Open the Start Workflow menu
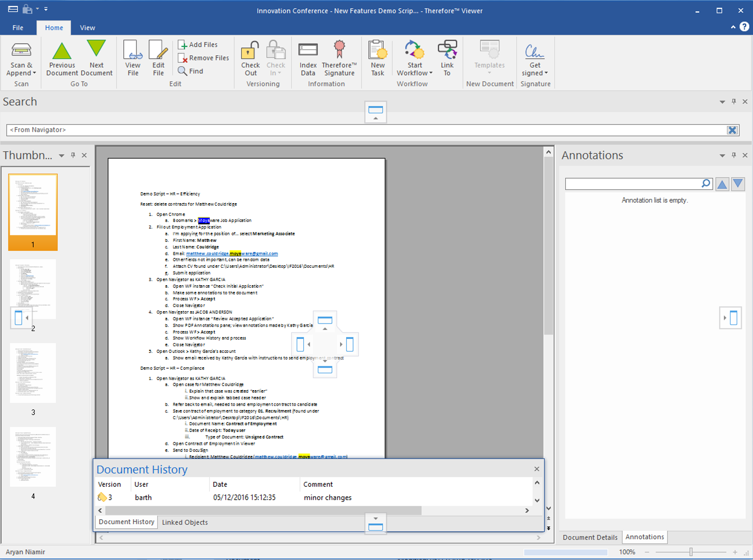The image size is (753, 560). click(x=414, y=59)
